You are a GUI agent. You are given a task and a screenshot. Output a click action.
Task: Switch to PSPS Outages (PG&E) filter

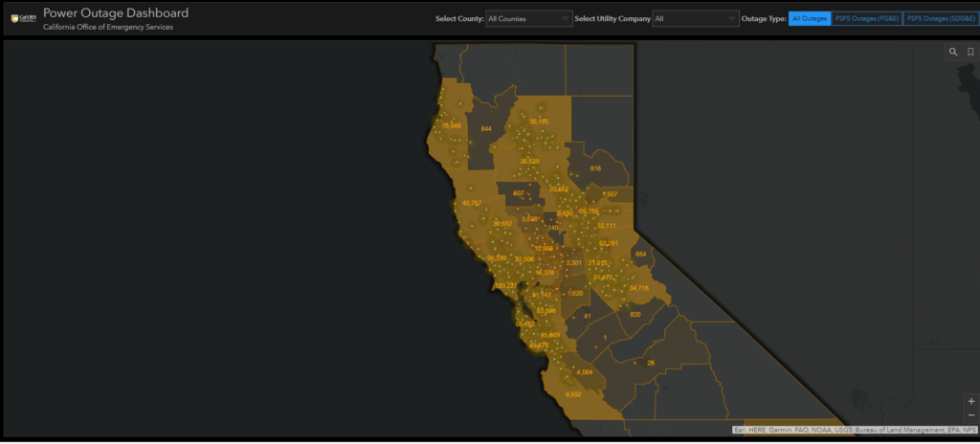click(x=866, y=18)
